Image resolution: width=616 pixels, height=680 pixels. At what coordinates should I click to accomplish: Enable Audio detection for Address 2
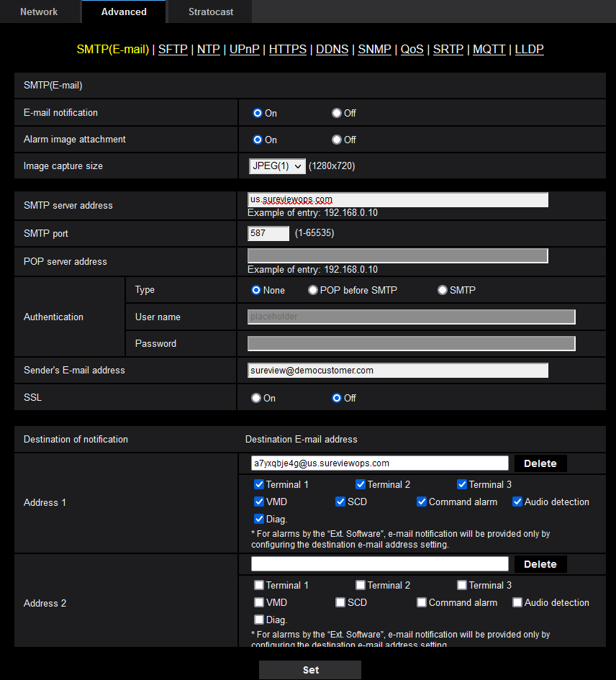coord(517,602)
